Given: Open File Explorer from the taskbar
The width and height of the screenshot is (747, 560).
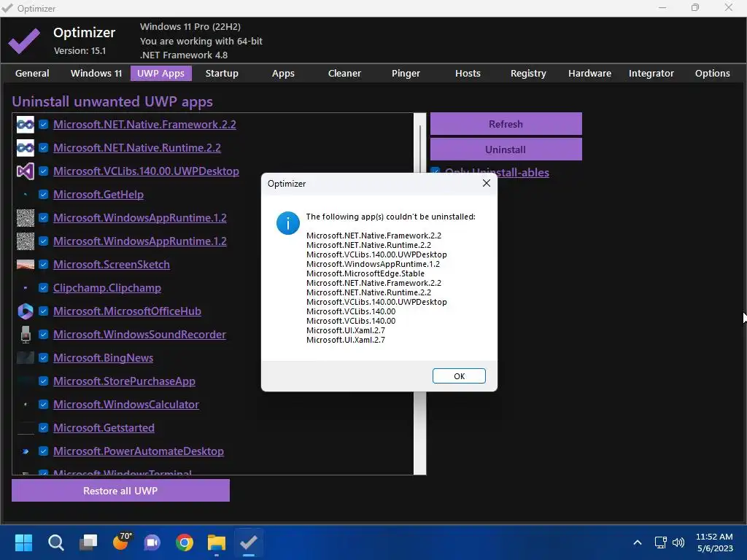Looking at the screenshot, I should click(216, 542).
